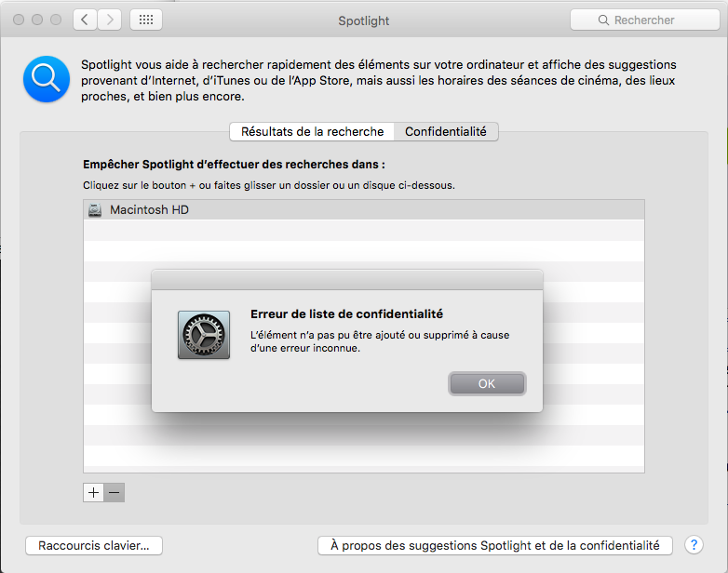Click the instruction text Cliquez sur le bouton +
The height and width of the screenshot is (573, 728).
click(x=269, y=185)
